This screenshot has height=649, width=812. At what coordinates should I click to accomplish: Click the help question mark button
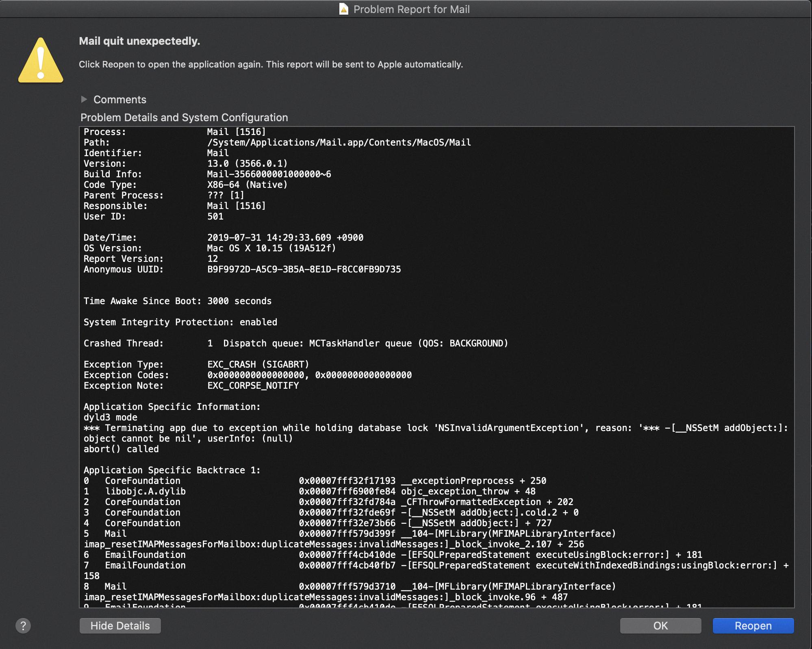[23, 626]
